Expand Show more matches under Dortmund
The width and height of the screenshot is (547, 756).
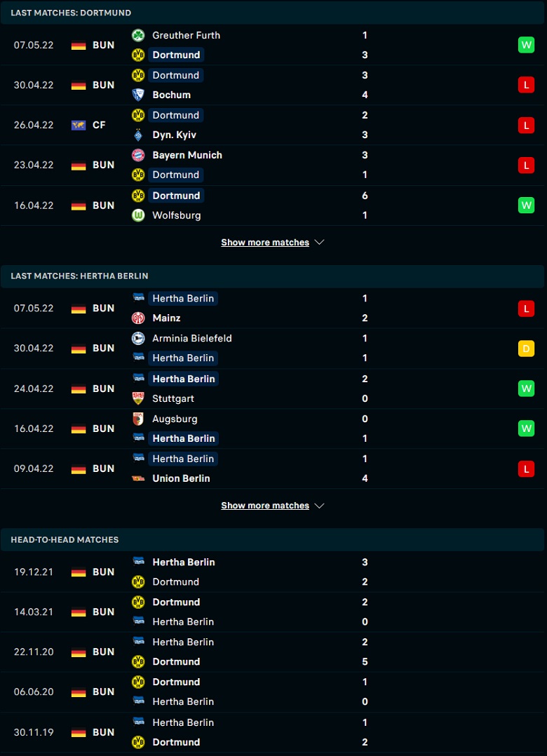265,243
